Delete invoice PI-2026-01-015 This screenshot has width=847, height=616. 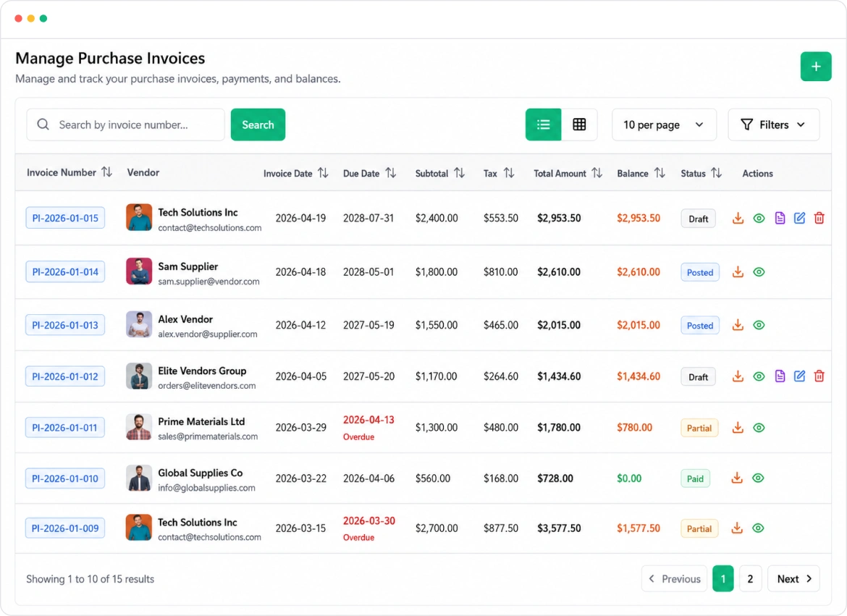819,219
